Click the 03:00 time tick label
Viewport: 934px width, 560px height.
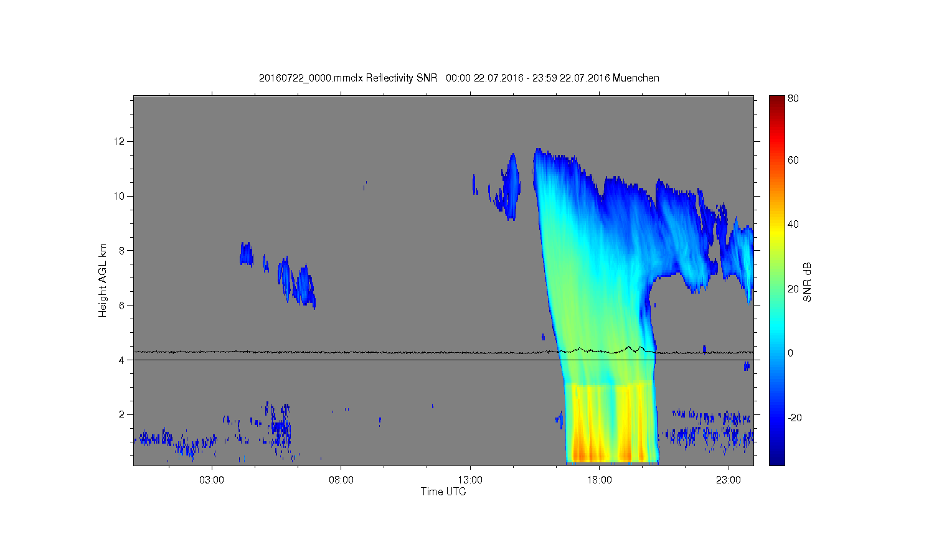click(212, 480)
